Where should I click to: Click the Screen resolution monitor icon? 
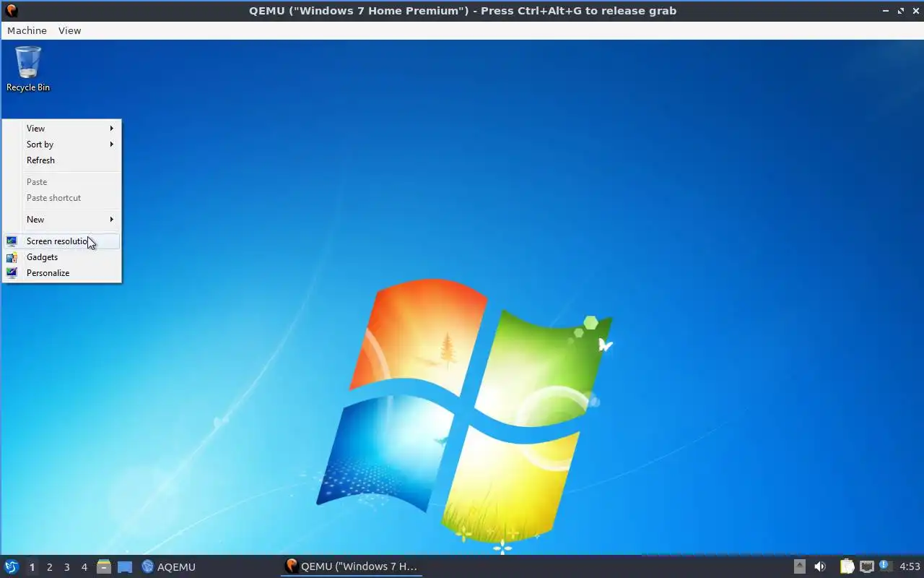click(x=12, y=241)
